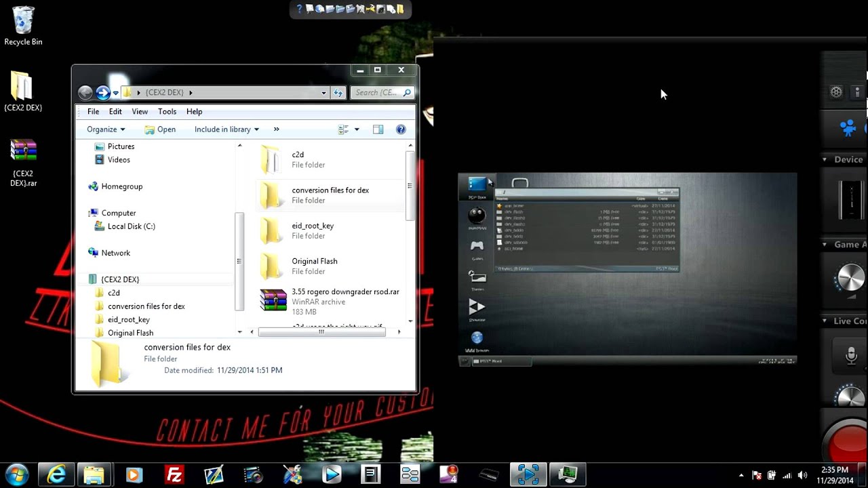868x488 pixels.
Task: Click the Explorer search box
Action: point(383,93)
